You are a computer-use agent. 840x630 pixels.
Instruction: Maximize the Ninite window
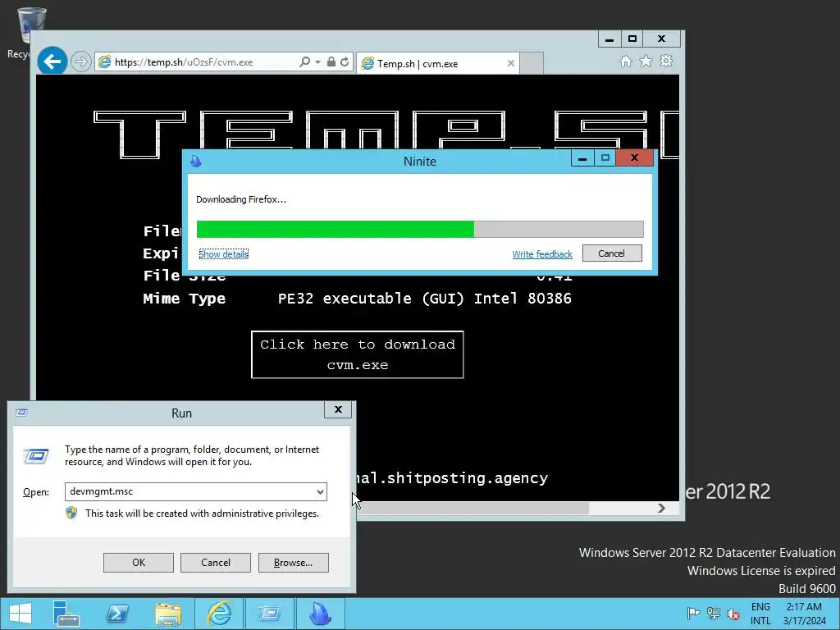tap(605, 158)
